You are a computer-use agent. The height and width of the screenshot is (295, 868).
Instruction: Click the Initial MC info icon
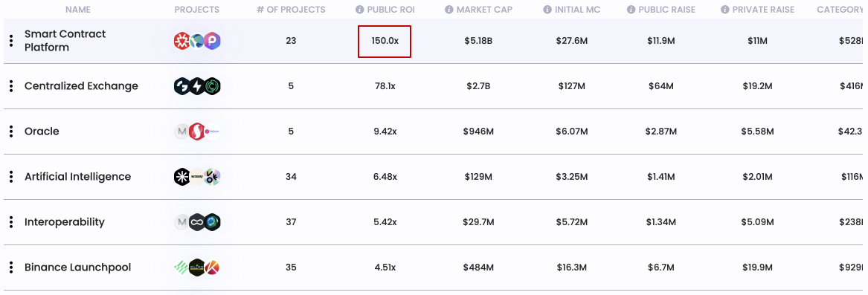(x=547, y=10)
